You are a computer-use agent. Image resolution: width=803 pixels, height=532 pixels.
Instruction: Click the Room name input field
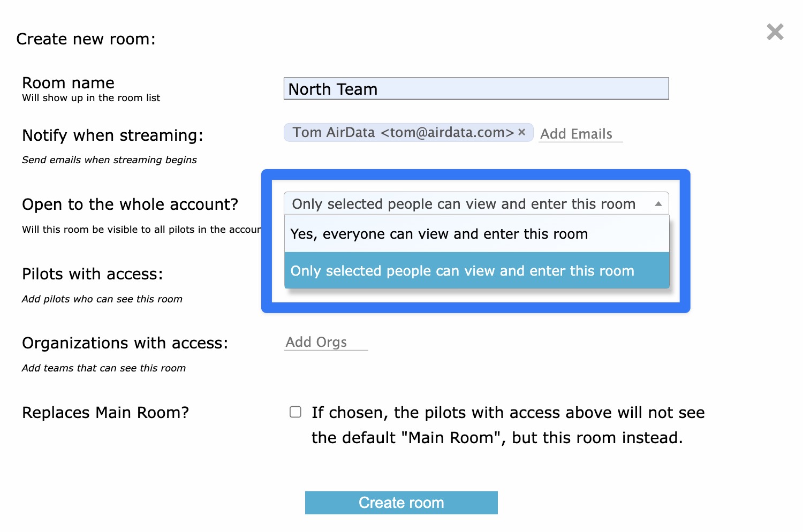tap(476, 89)
